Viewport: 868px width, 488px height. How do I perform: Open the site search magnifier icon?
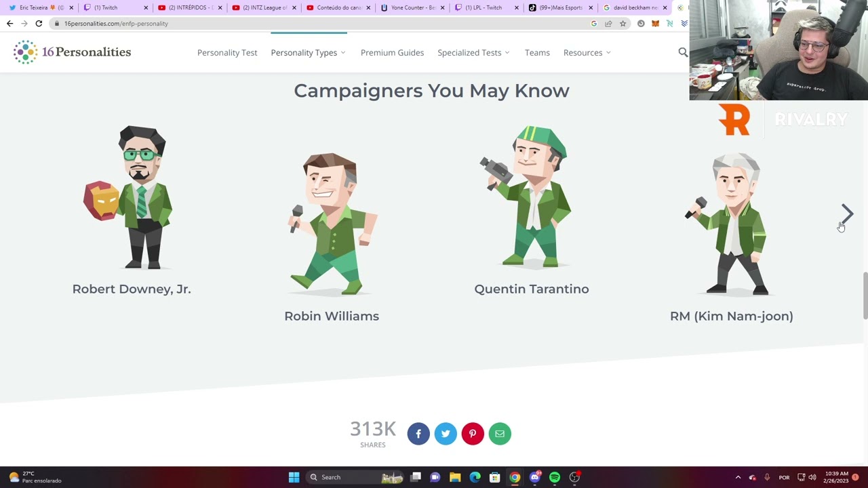pos(683,52)
